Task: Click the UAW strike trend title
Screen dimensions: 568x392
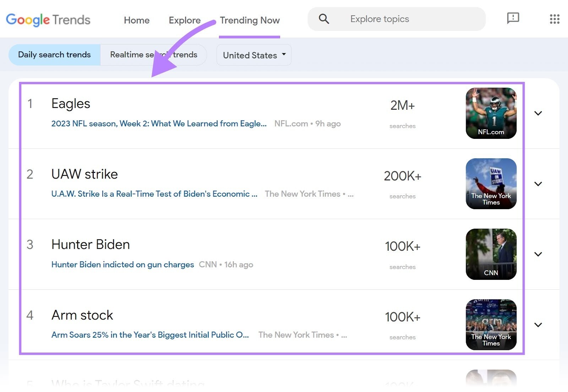Action: (84, 174)
